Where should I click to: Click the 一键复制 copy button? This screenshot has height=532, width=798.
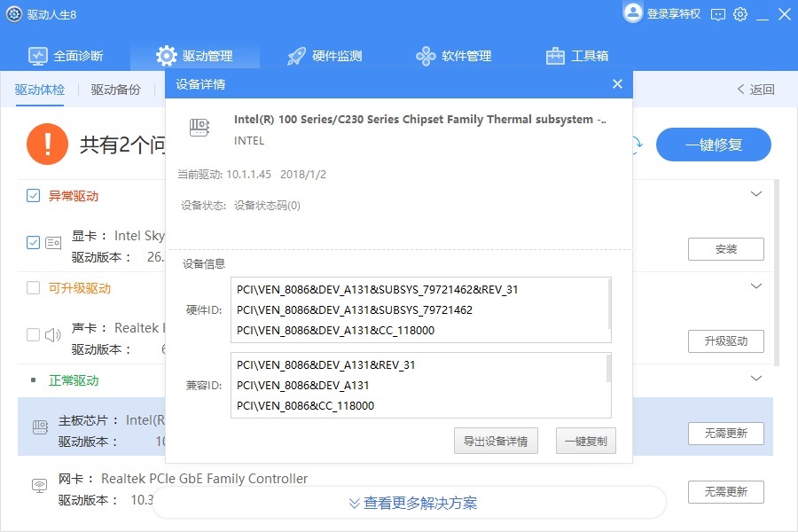pos(587,441)
